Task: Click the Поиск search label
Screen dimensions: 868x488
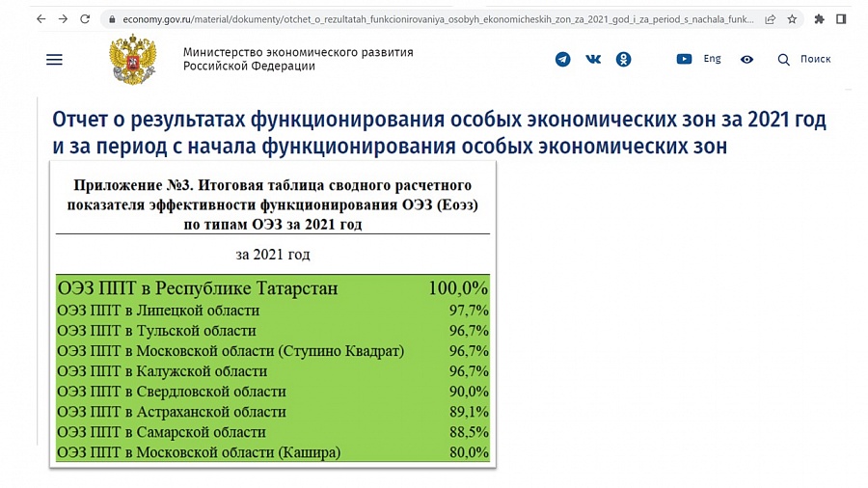Action: 815,59
